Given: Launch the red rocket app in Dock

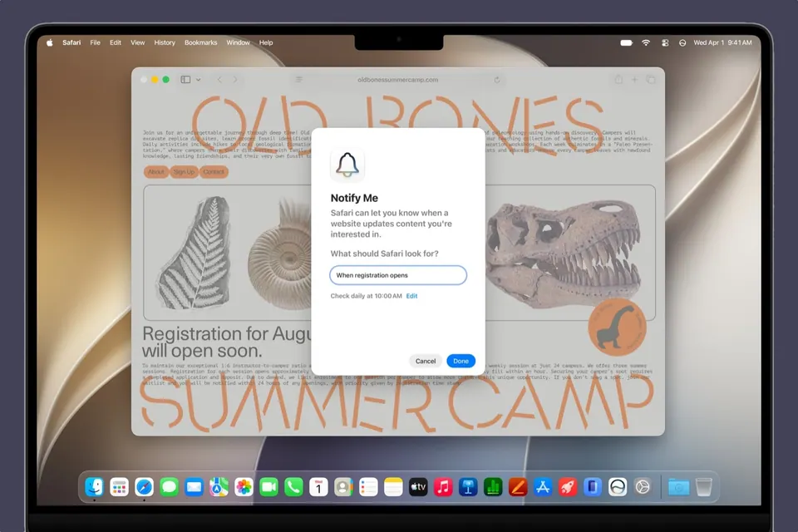Looking at the screenshot, I should pyautogui.click(x=568, y=487).
